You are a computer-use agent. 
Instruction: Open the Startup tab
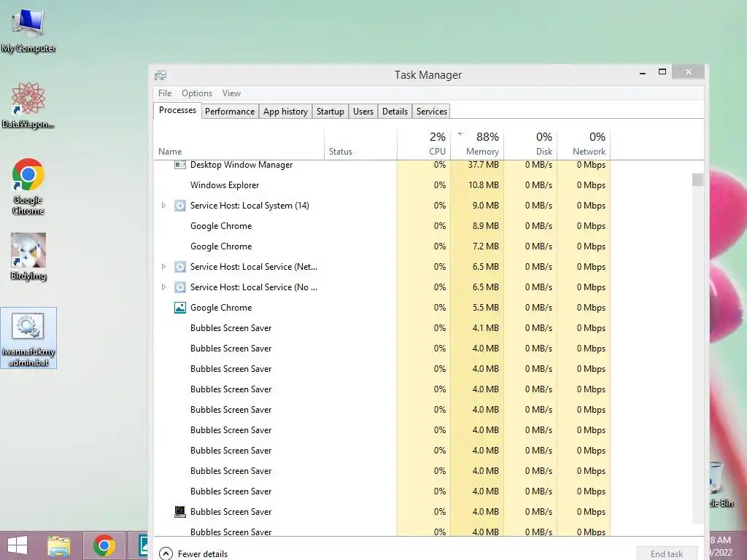(x=330, y=112)
